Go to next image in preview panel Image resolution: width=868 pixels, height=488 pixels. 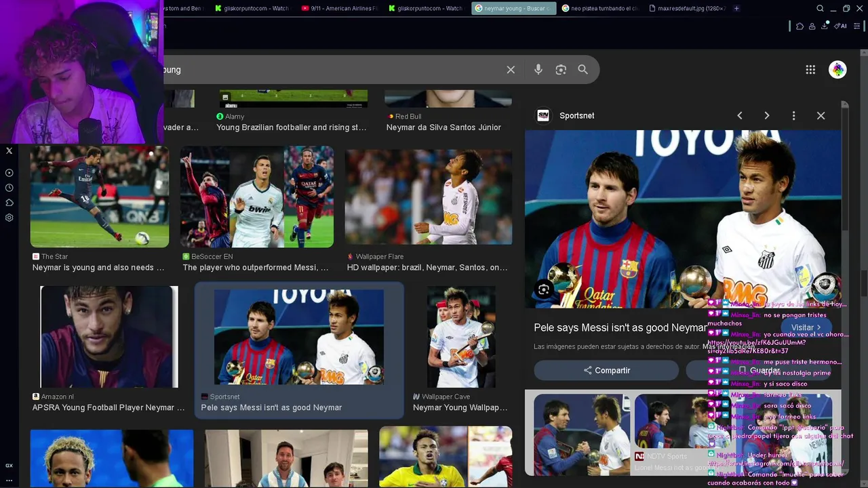coord(767,116)
